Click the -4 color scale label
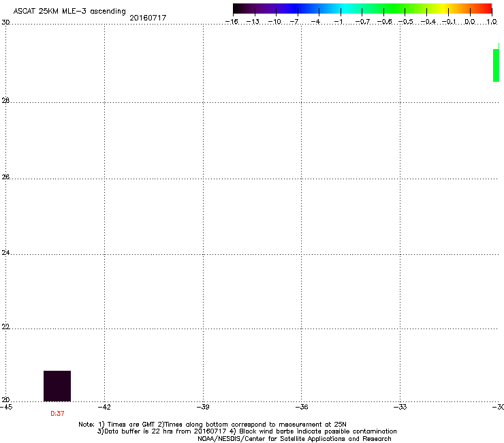 click(x=315, y=22)
